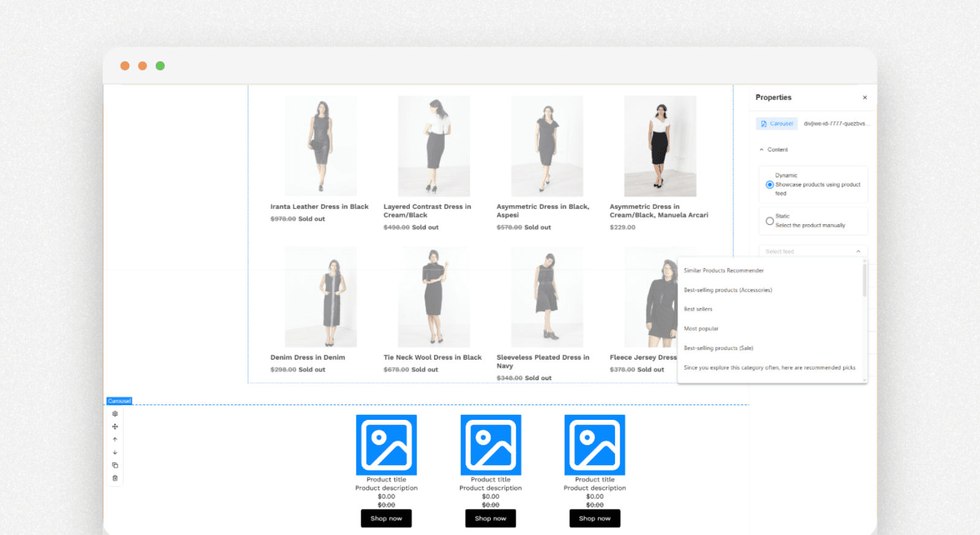The height and width of the screenshot is (535, 980).
Task: Move carousel up with the up arrow
Action: tap(115, 439)
